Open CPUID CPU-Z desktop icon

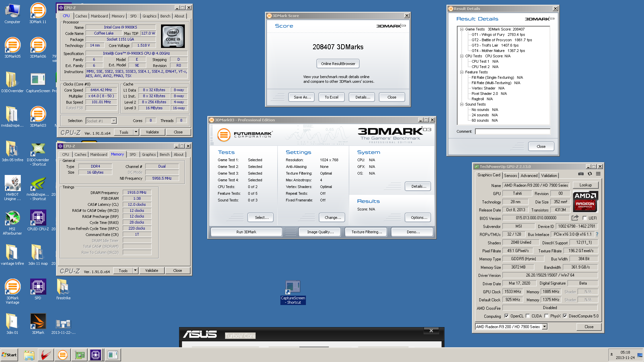tap(38, 221)
